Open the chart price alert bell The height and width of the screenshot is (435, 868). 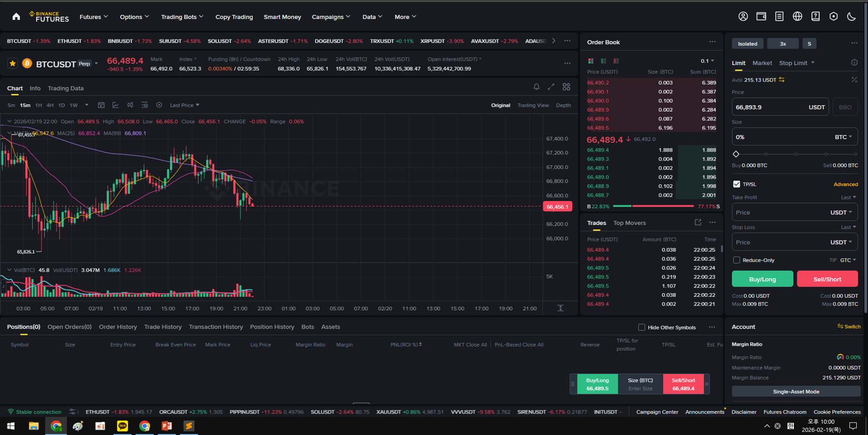click(536, 87)
